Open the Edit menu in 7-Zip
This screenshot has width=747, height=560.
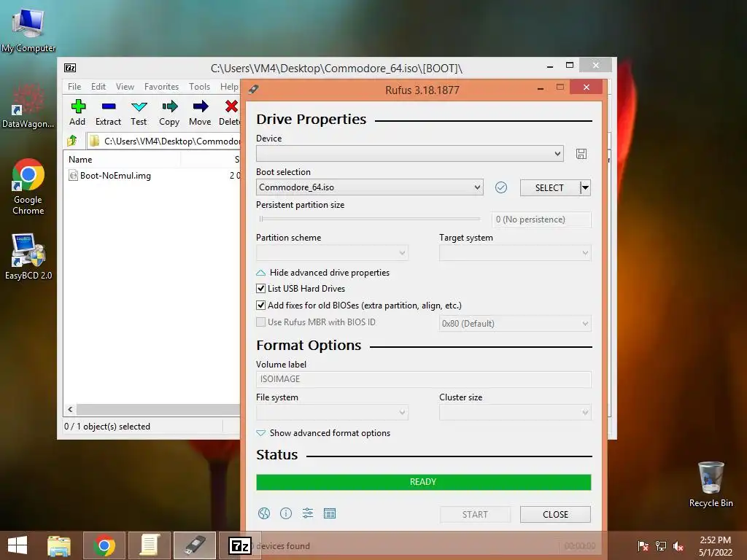(98, 87)
